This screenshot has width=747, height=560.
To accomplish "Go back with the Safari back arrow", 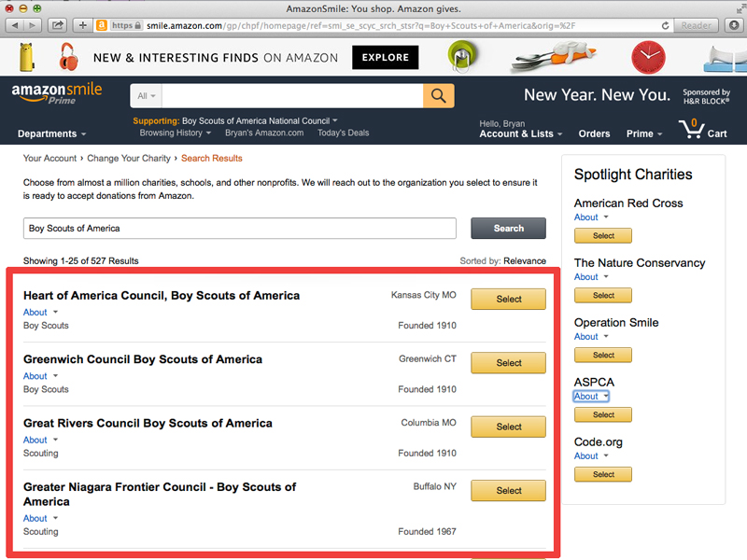I will 14,25.
